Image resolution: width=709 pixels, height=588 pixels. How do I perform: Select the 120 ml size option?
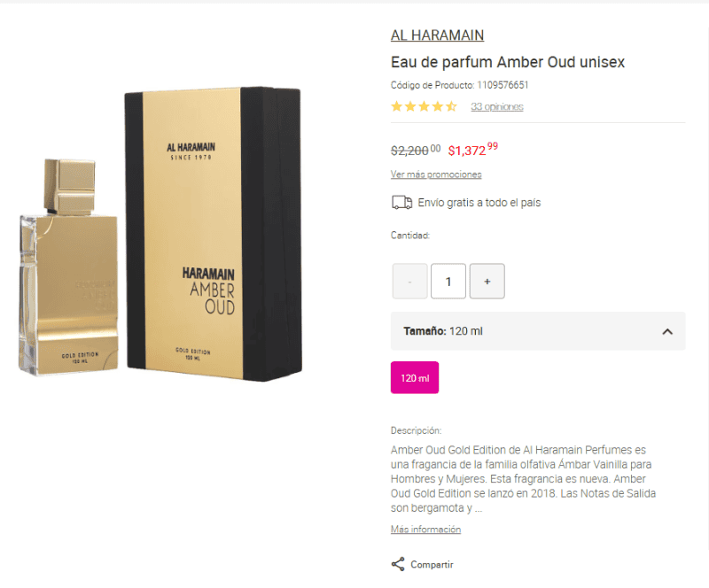[415, 377]
